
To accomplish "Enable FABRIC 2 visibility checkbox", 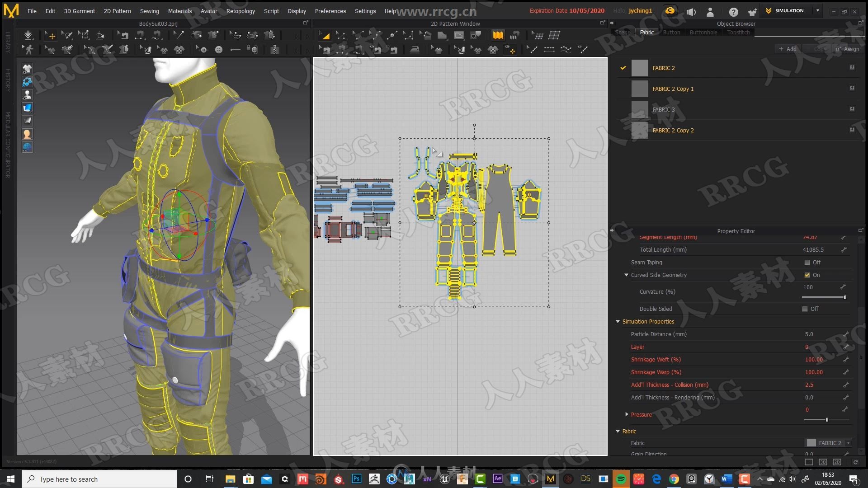I will (623, 67).
